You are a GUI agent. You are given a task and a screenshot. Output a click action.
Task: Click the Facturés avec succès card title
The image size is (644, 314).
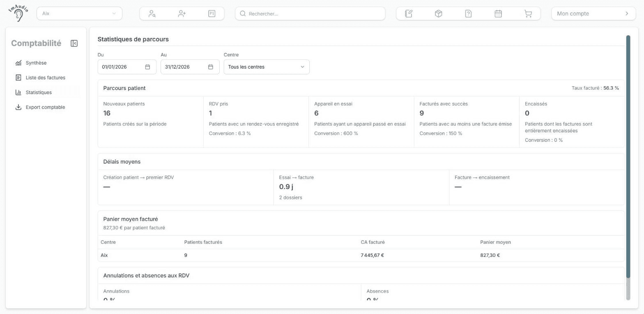(x=444, y=104)
